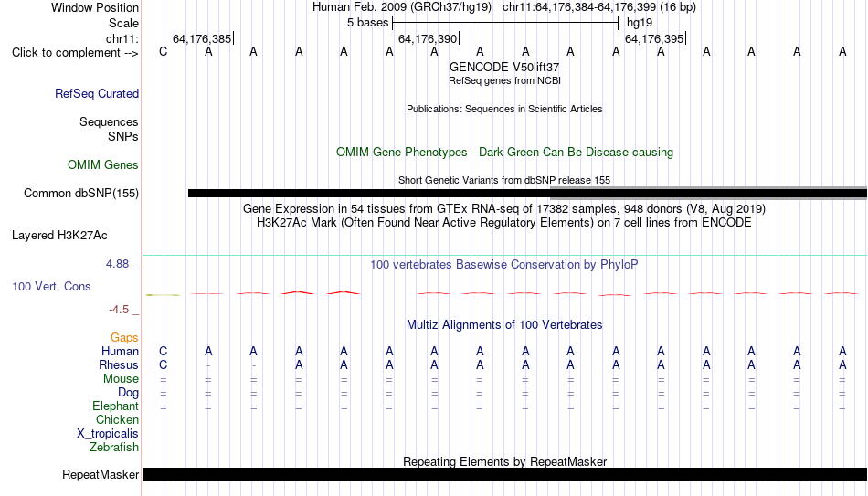Image resolution: width=868 pixels, height=496 pixels.
Task: Click the hg19 label beside the scale bar
Action: click(x=640, y=23)
